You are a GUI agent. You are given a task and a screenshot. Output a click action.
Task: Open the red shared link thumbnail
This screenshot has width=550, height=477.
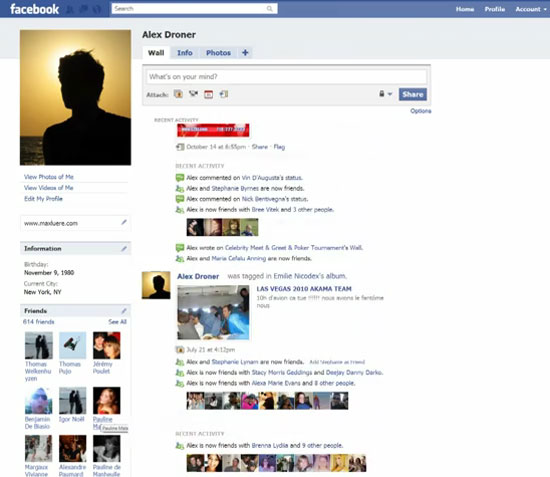pyautogui.click(x=213, y=130)
